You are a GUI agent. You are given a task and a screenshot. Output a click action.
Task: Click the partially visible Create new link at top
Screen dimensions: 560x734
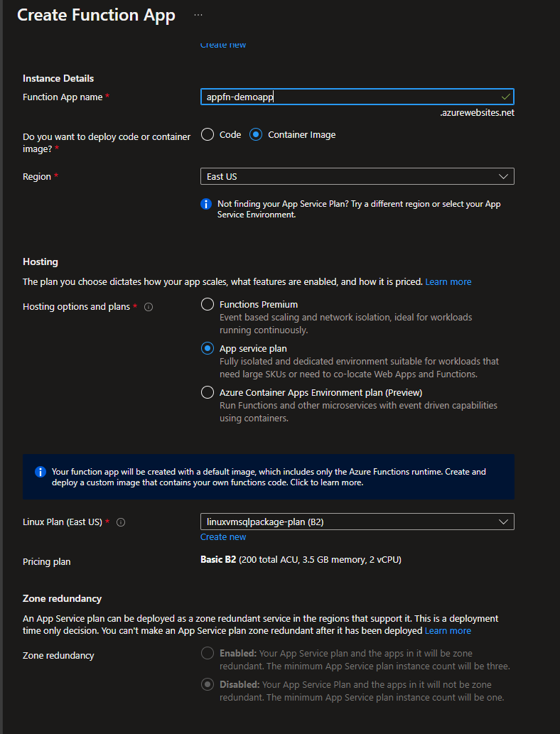(223, 45)
